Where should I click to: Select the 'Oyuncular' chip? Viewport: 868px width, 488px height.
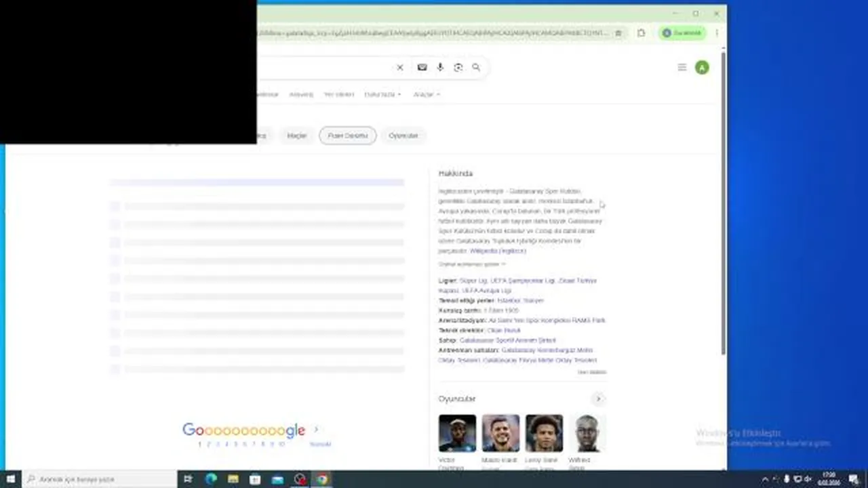(x=403, y=136)
